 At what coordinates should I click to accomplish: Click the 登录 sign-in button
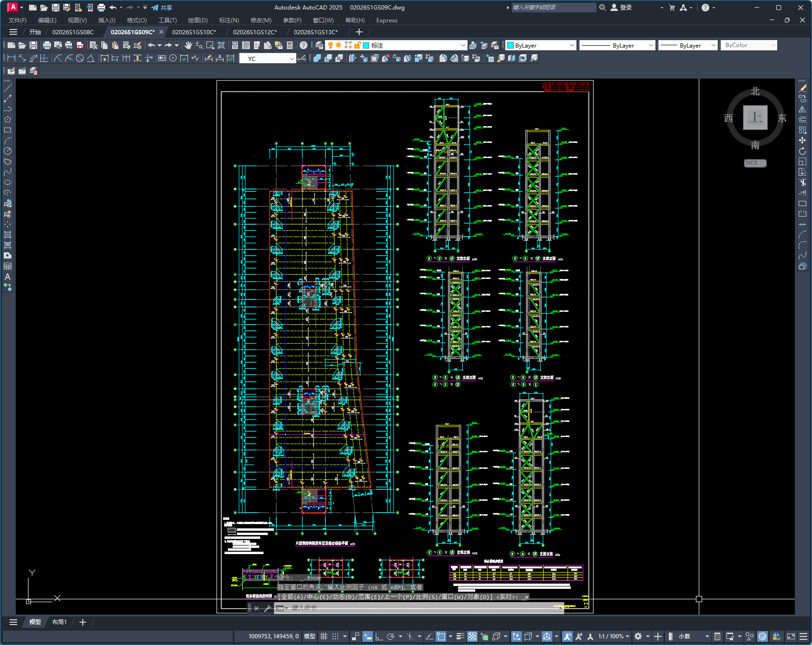point(622,8)
